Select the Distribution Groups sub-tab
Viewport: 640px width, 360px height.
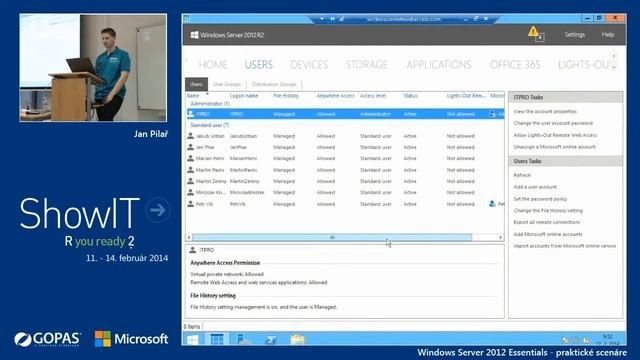coord(274,84)
